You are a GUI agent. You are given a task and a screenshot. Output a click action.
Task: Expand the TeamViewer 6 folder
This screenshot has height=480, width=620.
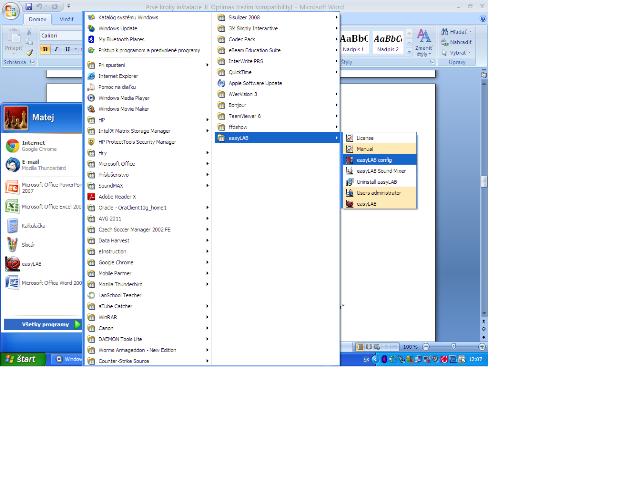[x=278, y=116]
